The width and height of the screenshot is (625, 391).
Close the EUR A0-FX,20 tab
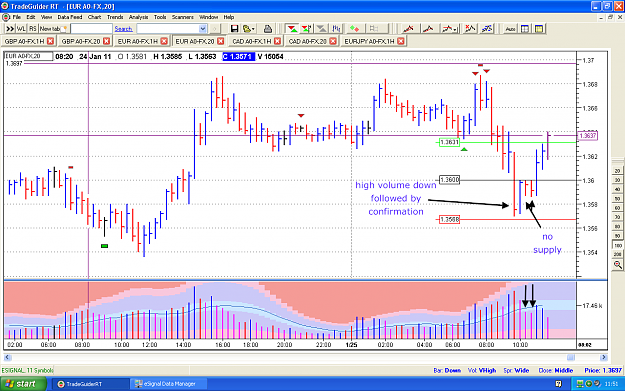220,41
